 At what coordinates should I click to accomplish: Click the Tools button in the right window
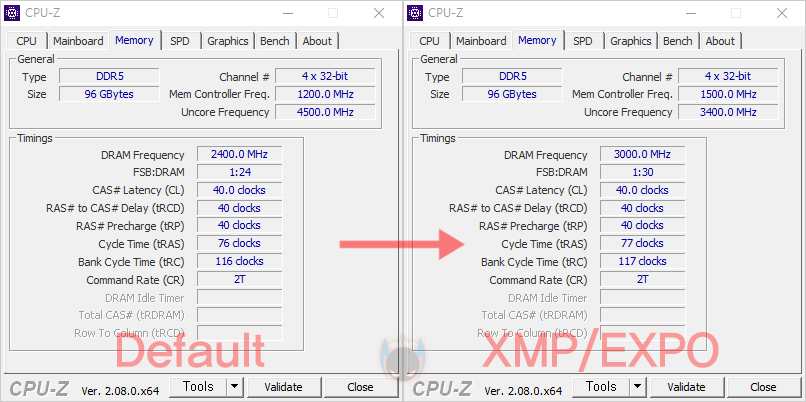point(601,387)
